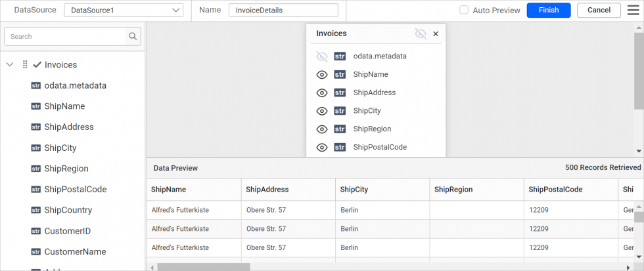
Task: Click str badge of ShipAddress in Invoices card
Action: point(340,93)
